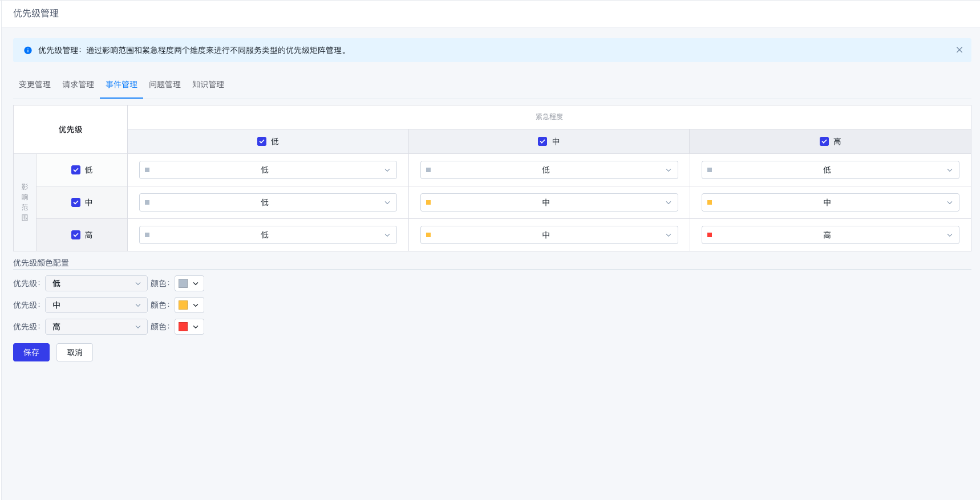Uncheck the 低 urgency column checkbox
980x500 pixels.
click(x=262, y=141)
